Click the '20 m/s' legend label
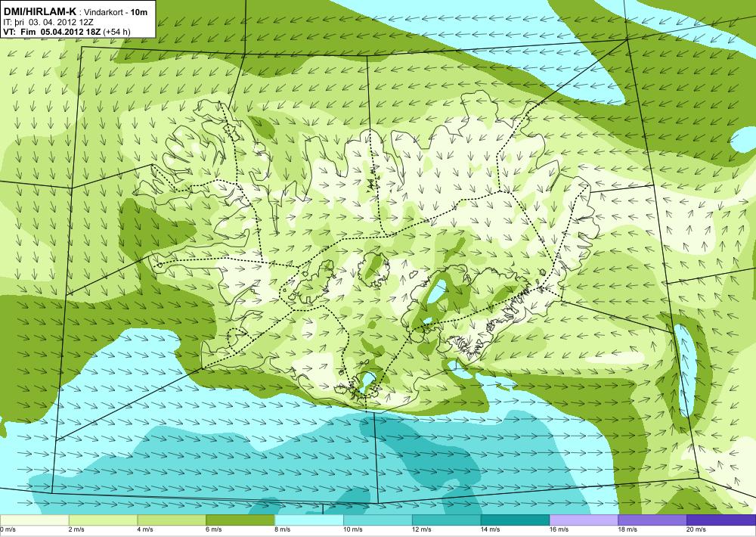The image size is (756, 537). click(x=697, y=529)
